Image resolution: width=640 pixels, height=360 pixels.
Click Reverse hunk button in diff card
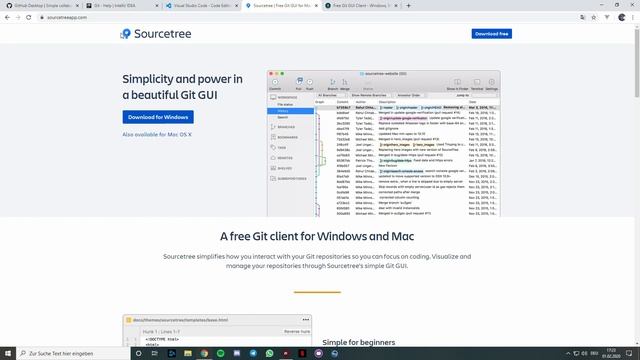(297, 331)
